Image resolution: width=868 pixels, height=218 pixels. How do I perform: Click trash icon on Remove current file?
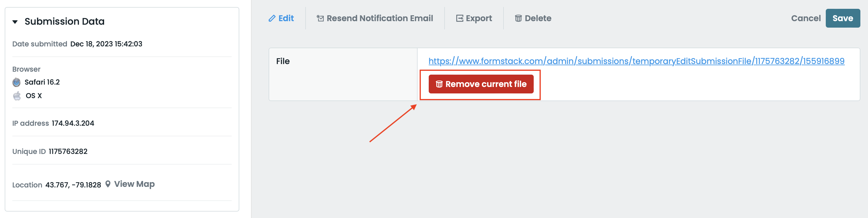(439, 84)
